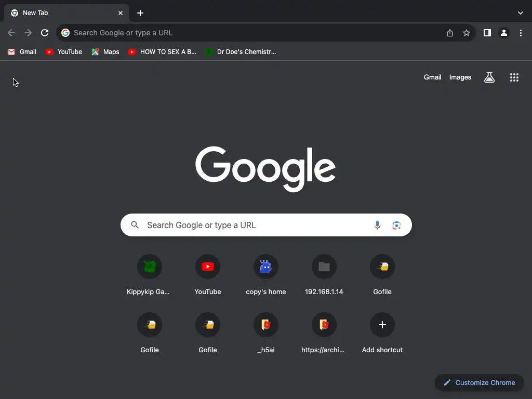Click the central Google search box
The image size is (532, 399).
pyautogui.click(x=266, y=225)
